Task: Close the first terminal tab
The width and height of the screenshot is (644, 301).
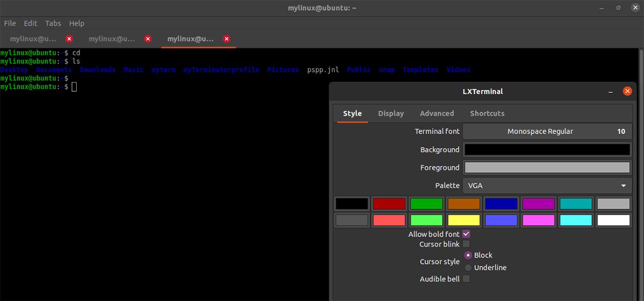Action: pos(69,39)
